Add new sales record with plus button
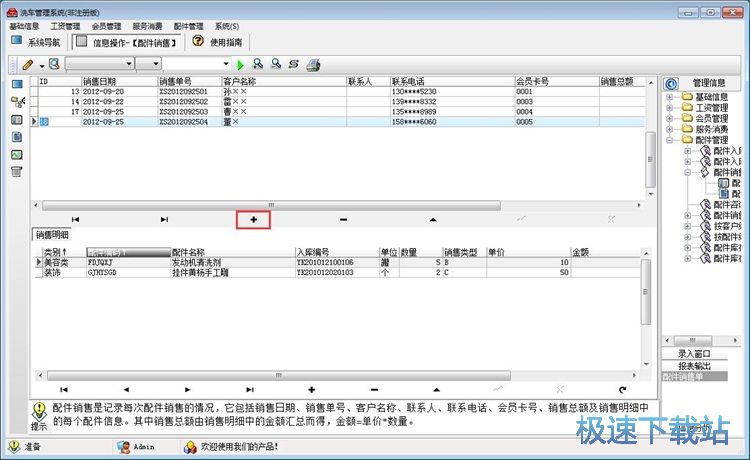Image resolution: width=750 pixels, height=460 pixels. pos(254,219)
